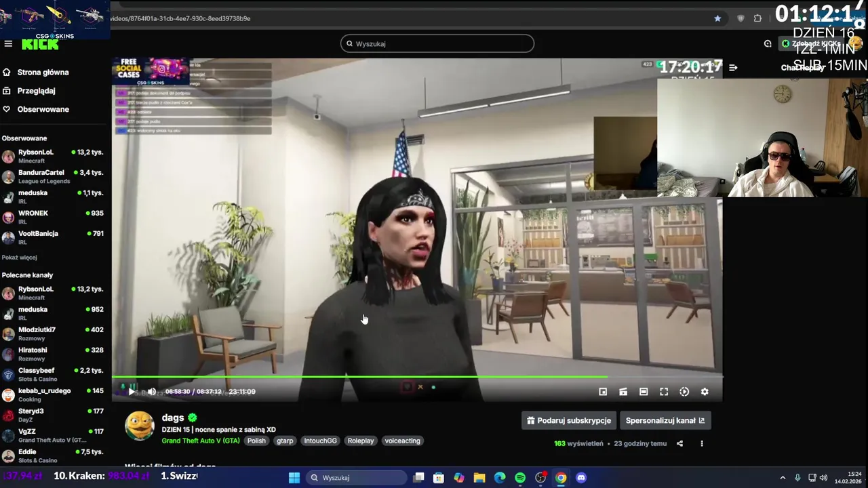This screenshot has width=868, height=488.
Task: Open playback speed control
Action: (684, 392)
